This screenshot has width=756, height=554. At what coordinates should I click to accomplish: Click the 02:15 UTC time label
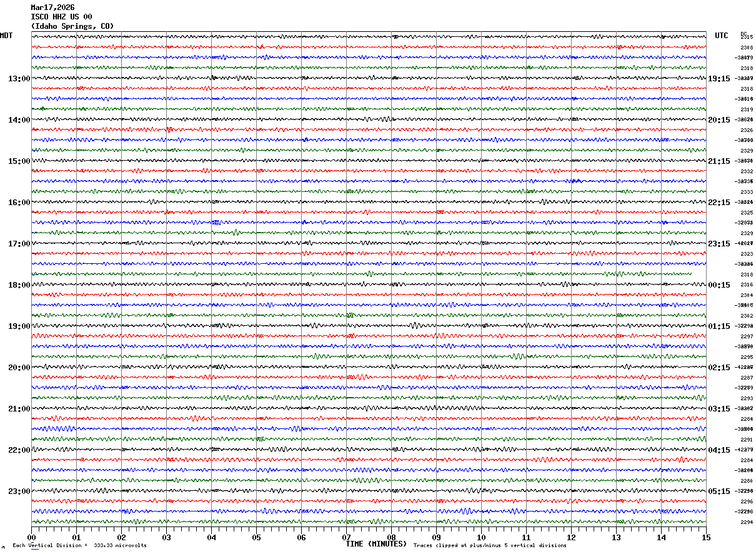[719, 368]
